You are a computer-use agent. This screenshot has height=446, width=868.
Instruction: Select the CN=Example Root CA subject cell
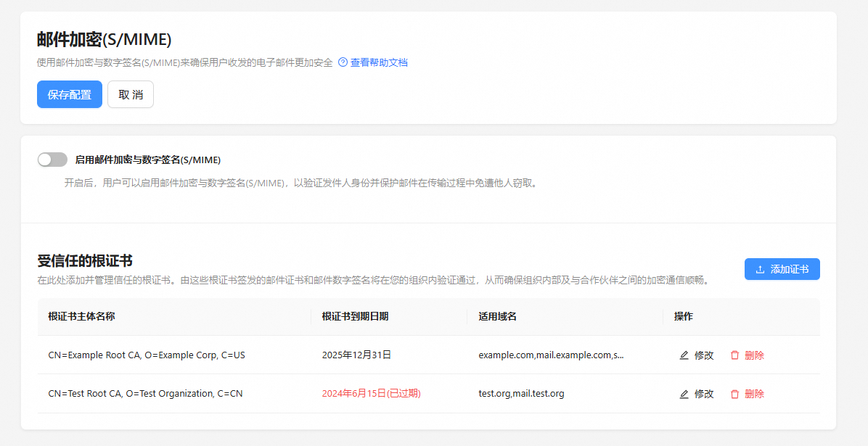pos(147,355)
